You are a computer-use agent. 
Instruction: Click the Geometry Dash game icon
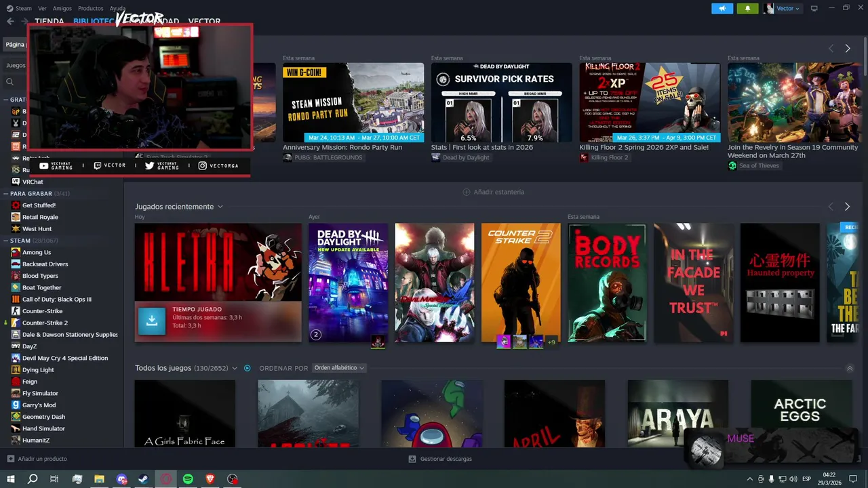[16, 417]
